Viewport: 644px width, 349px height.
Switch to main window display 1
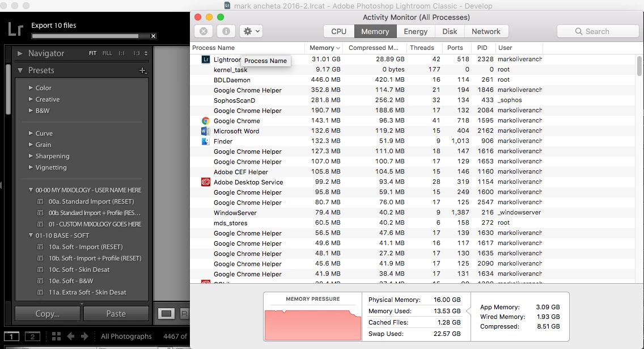[11, 337]
